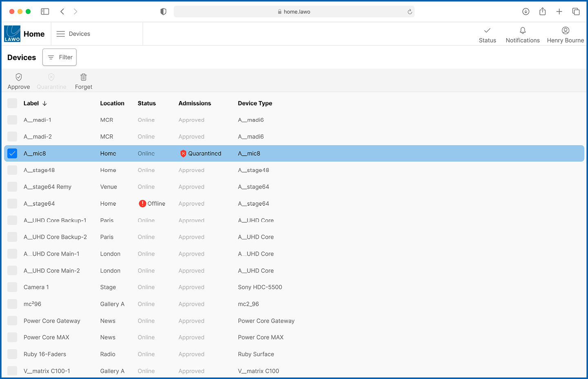Click the Approve shield icon
This screenshot has width=588, height=379.
tap(19, 77)
